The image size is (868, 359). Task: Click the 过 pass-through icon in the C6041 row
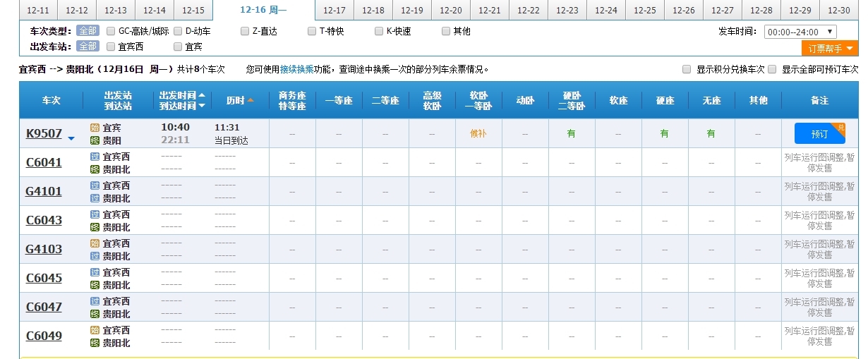95,157
